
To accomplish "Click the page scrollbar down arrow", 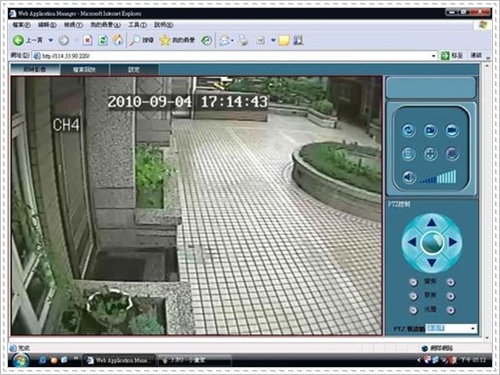I will point(486,338).
